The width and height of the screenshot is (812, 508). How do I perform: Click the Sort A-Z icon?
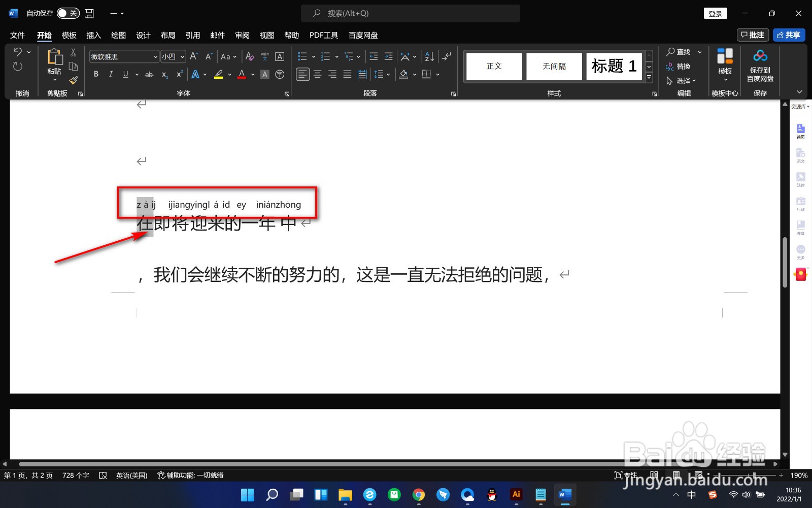click(x=429, y=56)
